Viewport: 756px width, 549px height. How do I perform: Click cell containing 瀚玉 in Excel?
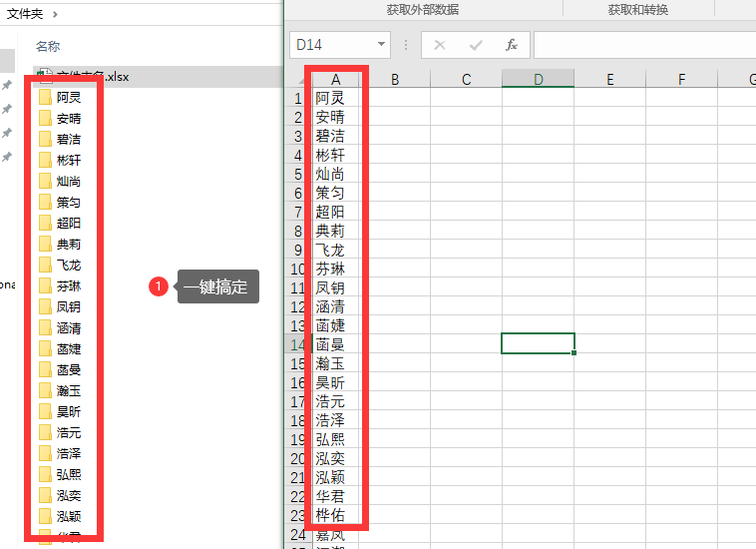coord(336,363)
